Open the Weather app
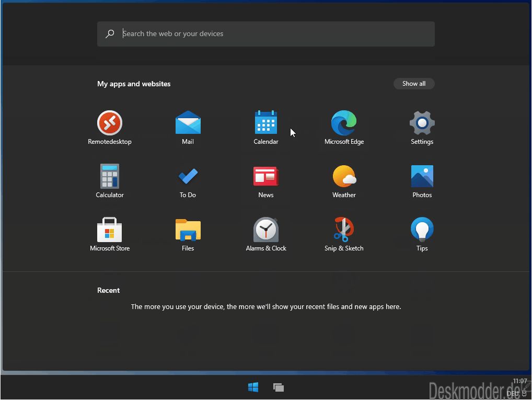Image resolution: width=532 pixels, height=400 pixels. point(344,180)
